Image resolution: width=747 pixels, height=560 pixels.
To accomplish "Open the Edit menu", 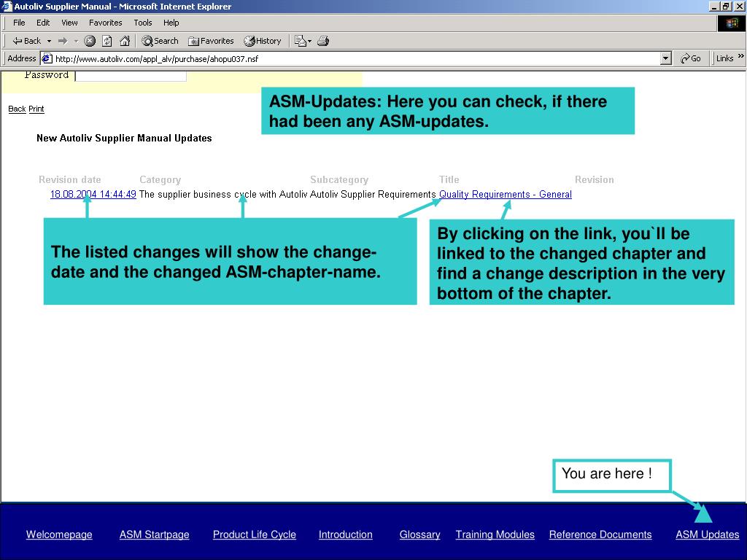I will [x=43, y=23].
